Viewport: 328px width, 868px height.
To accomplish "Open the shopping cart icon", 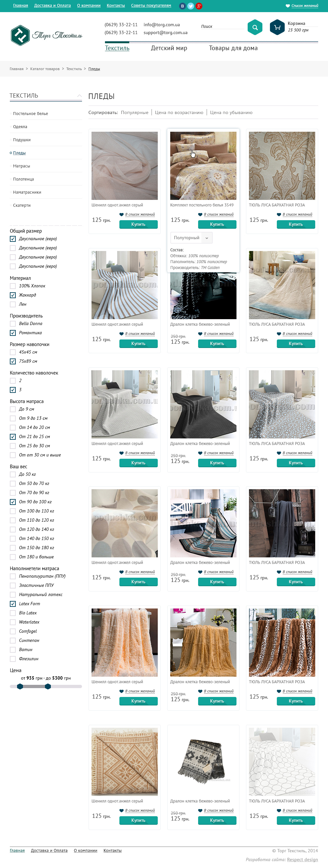I will 277,27.
